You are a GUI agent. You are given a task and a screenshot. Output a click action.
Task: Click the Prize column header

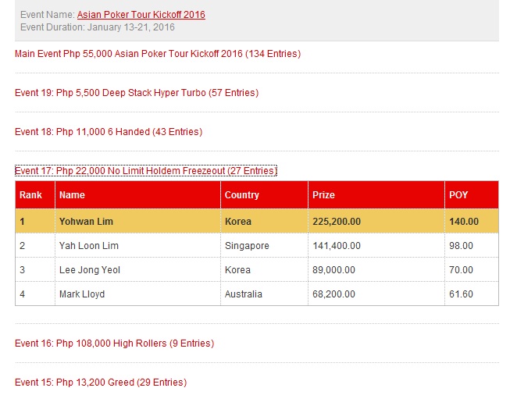click(323, 195)
